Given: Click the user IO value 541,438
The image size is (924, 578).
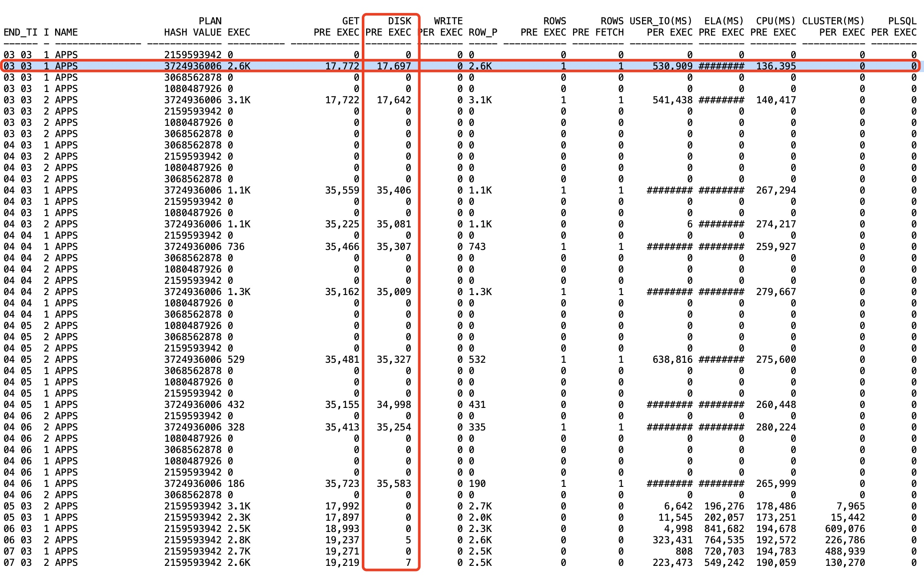Looking at the screenshot, I should pyautogui.click(x=672, y=100).
